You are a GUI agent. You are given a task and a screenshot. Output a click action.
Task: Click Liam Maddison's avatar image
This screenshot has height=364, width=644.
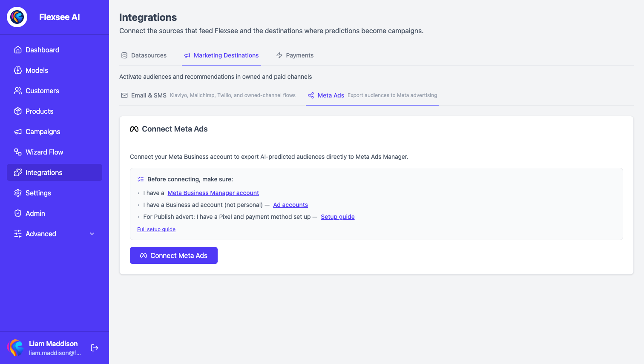tap(15, 348)
